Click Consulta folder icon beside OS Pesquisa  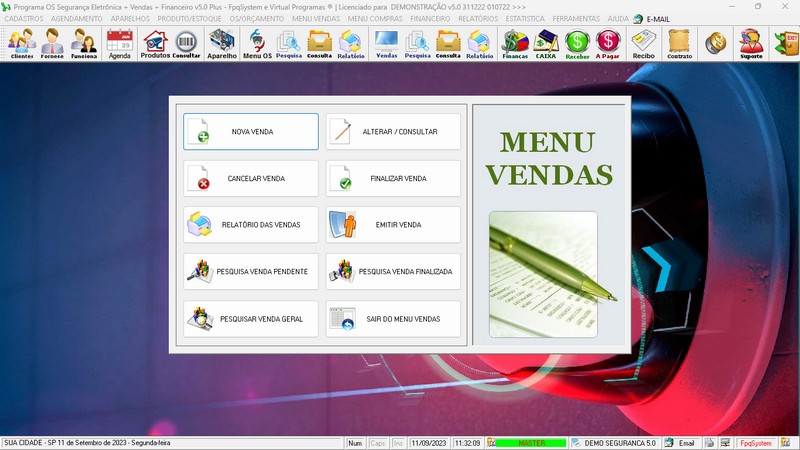(x=319, y=43)
